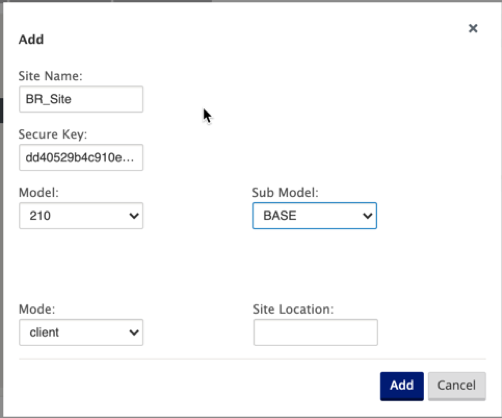The image size is (502, 418).
Task: Close the Add dialog with the X icon
Action: 473,28
